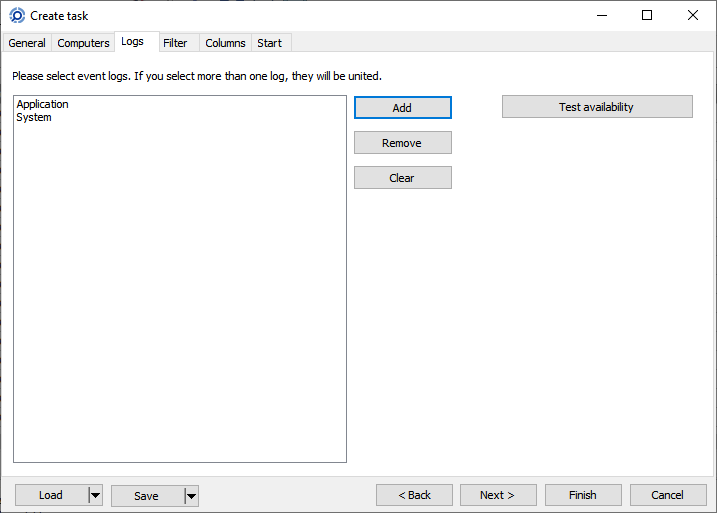Open the General tab

point(27,43)
